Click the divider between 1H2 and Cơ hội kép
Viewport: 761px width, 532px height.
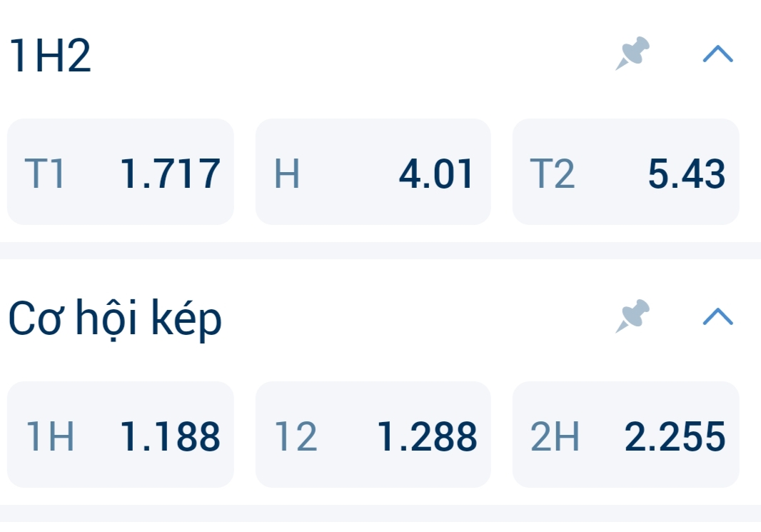click(380, 251)
